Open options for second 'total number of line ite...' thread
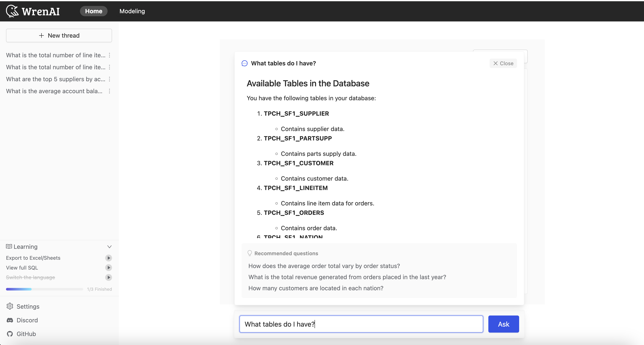This screenshot has height=345, width=644. (x=109, y=67)
